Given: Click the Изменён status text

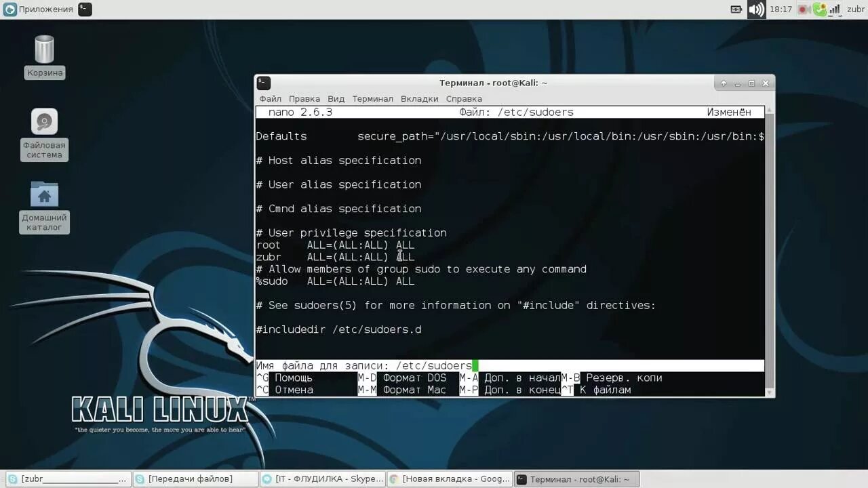Looking at the screenshot, I should click(x=729, y=113).
